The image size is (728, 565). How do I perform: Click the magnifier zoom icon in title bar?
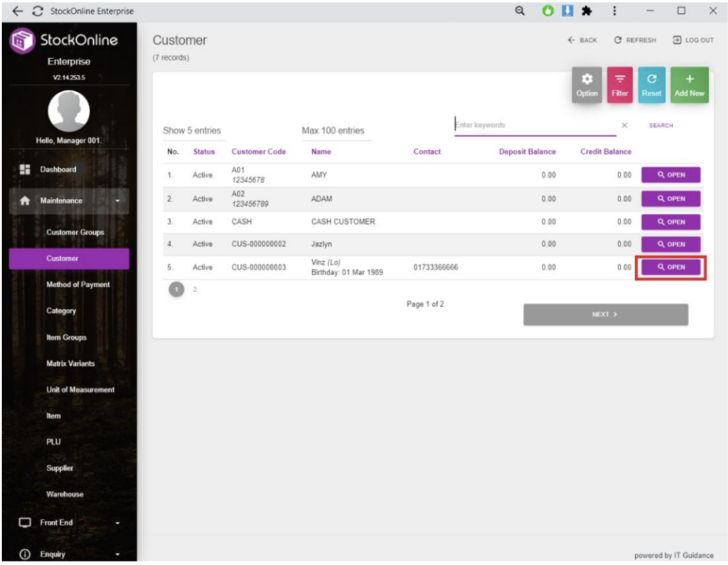click(x=520, y=11)
